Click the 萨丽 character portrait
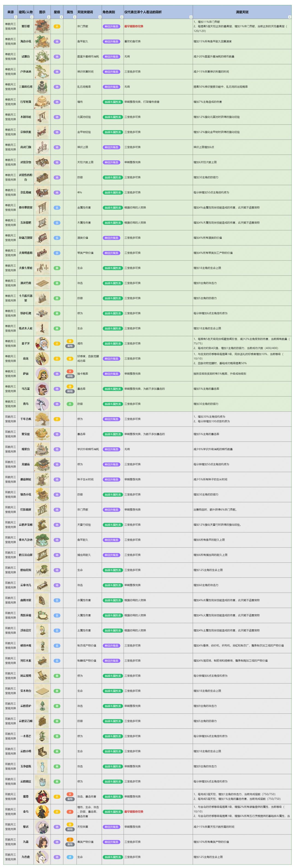Screen dimensions: 295x868 point(42,374)
